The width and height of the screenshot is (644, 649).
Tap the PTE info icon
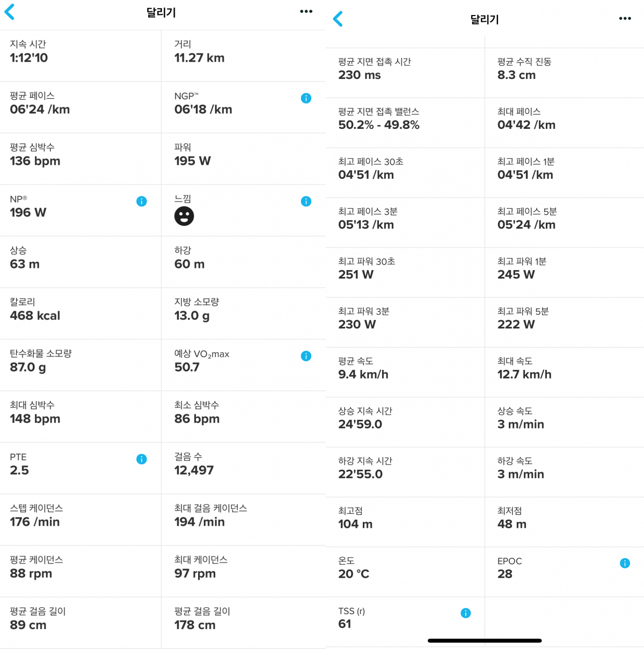coord(142,459)
